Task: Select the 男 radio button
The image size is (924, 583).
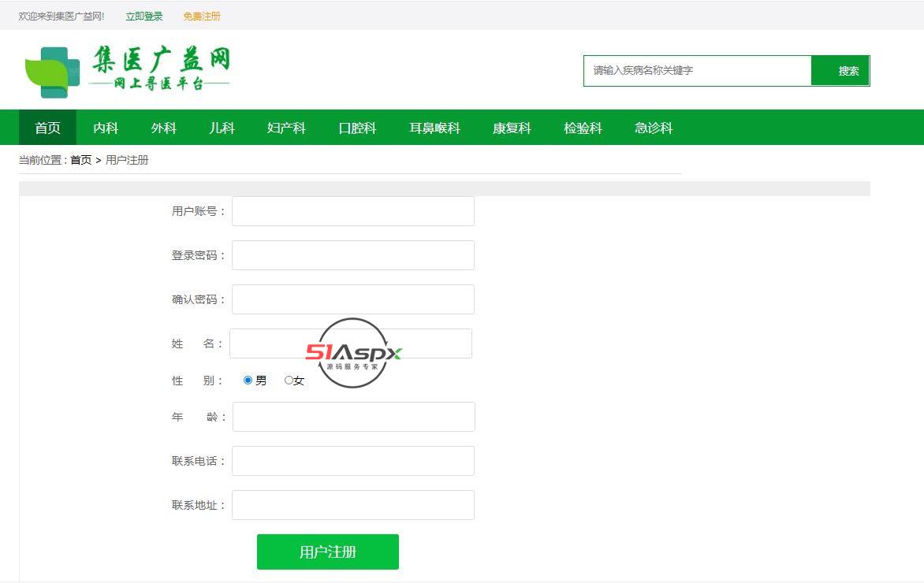Action: tap(248, 381)
